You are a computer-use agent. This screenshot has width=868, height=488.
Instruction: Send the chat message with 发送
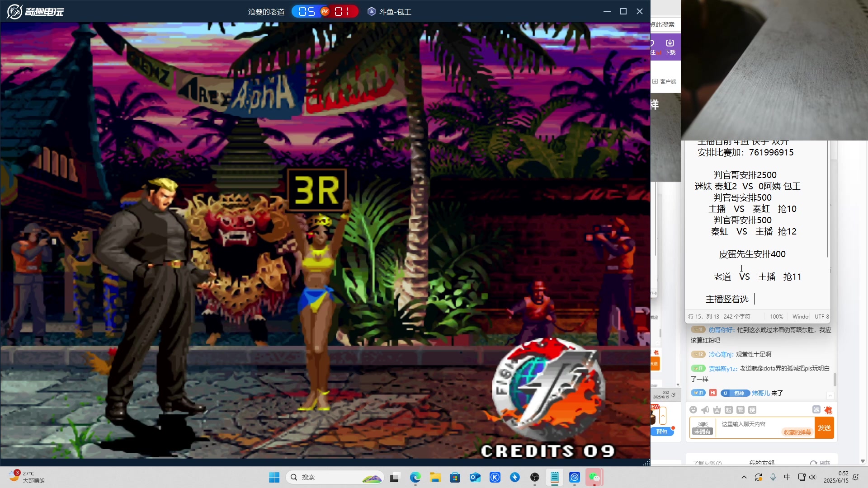pyautogui.click(x=824, y=428)
